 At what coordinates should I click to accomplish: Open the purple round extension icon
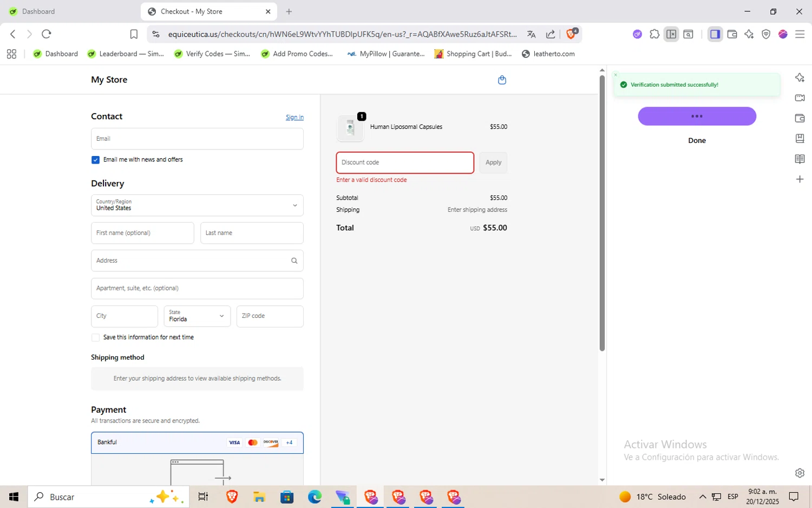pyautogui.click(x=637, y=34)
